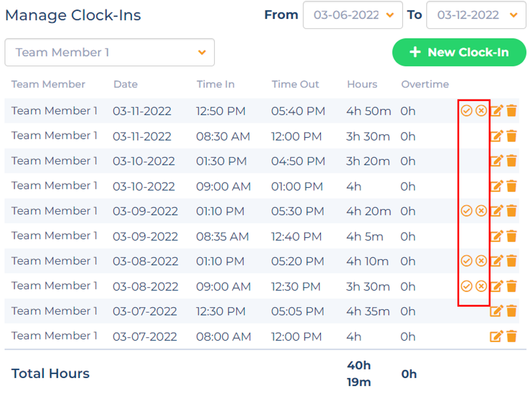Image resolution: width=532 pixels, height=396 pixels.
Task: Expand the Team Member 1 selector
Action: [109, 52]
